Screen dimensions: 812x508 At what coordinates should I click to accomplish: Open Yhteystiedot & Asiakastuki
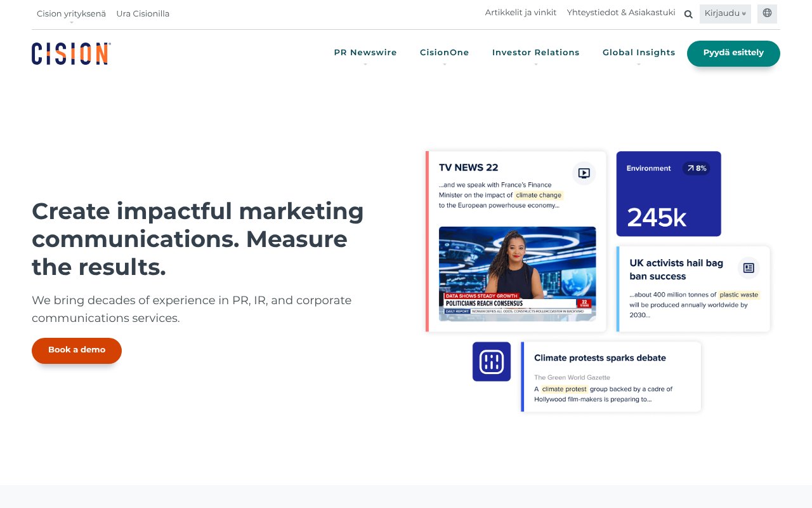(x=621, y=12)
